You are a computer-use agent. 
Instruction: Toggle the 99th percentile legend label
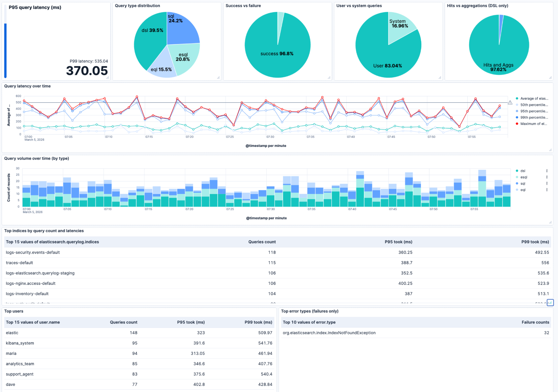pos(534,117)
